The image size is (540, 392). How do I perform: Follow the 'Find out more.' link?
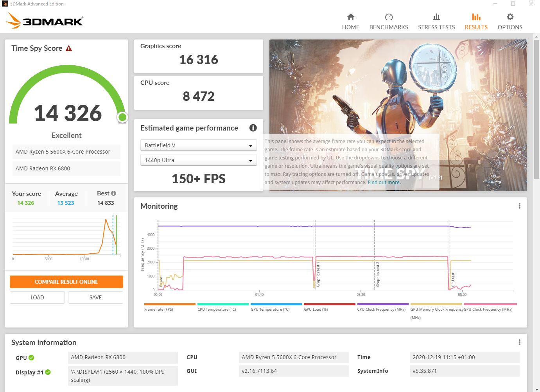[x=384, y=183]
